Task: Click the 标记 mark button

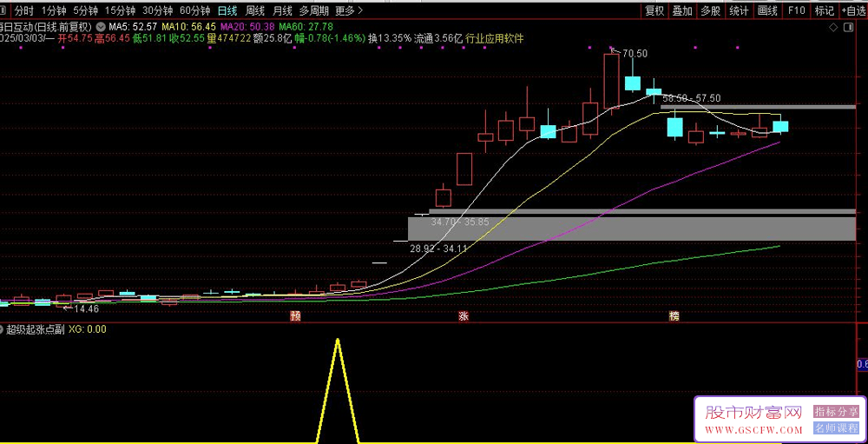Action: click(x=824, y=10)
